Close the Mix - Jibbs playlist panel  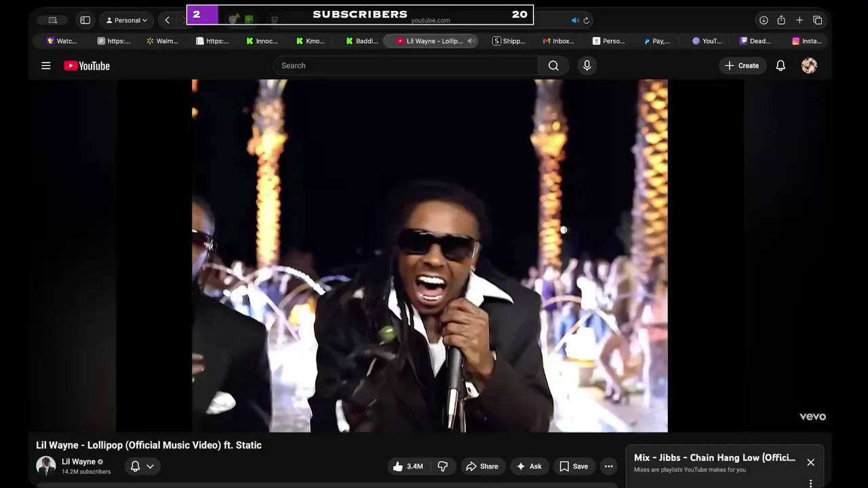pyautogui.click(x=810, y=462)
